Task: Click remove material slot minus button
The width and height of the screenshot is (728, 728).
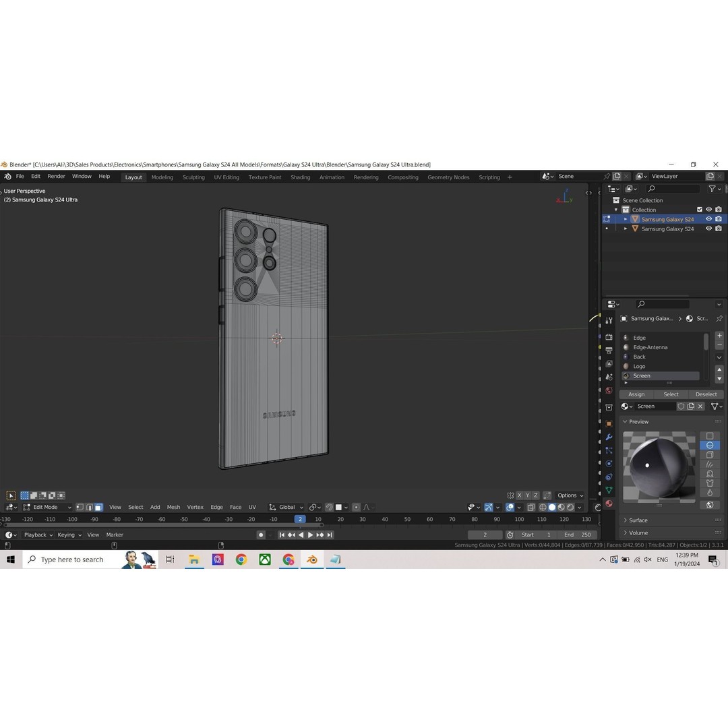Action: (719, 345)
